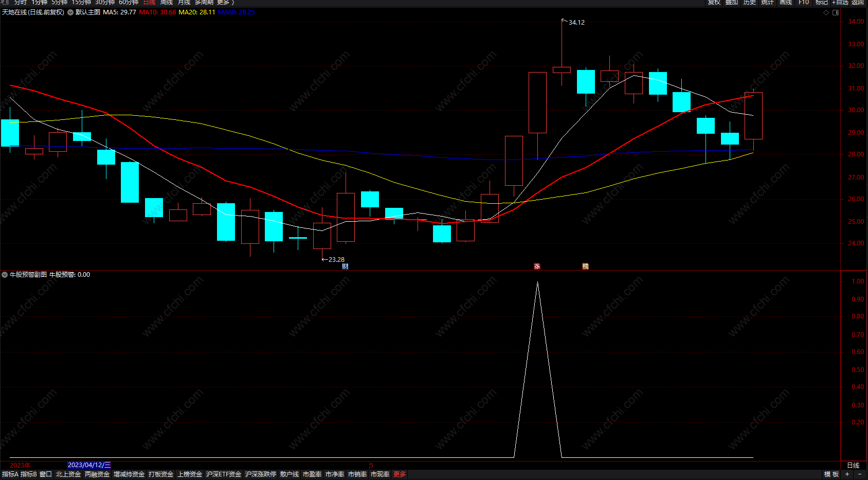Click the red MA10: 30.68 label
This screenshot has height=480, width=868.
(x=157, y=12)
